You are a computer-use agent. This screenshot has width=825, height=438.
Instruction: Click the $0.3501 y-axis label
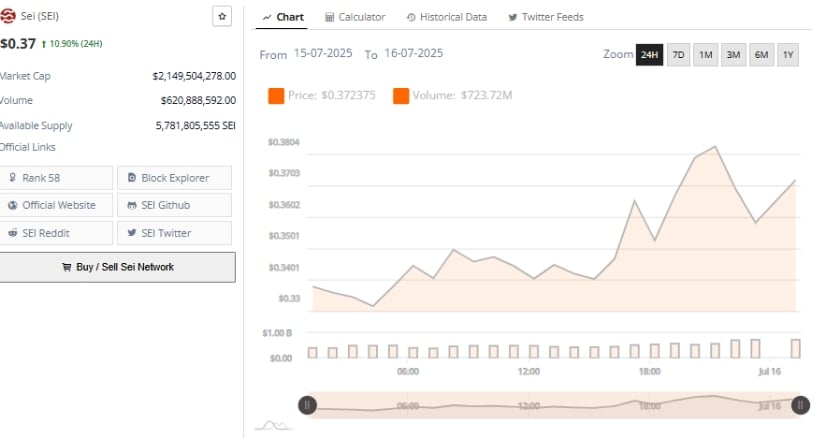[x=284, y=236]
